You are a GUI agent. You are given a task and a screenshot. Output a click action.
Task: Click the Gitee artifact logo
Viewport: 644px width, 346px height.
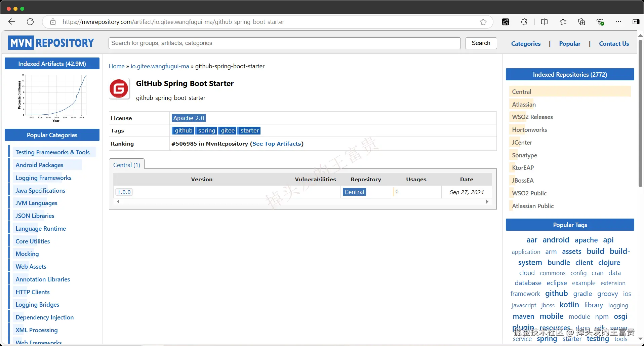[x=119, y=89]
